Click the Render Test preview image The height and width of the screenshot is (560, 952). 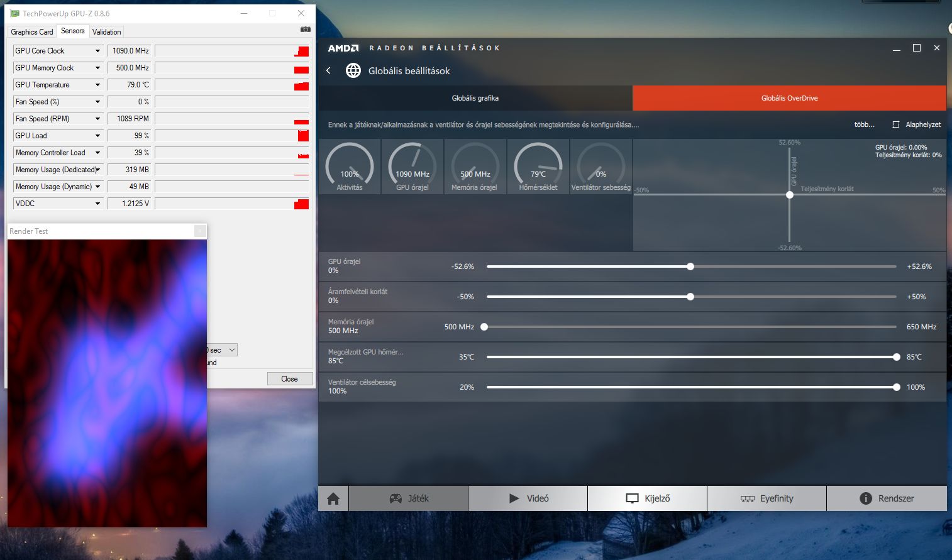pyautogui.click(x=107, y=383)
